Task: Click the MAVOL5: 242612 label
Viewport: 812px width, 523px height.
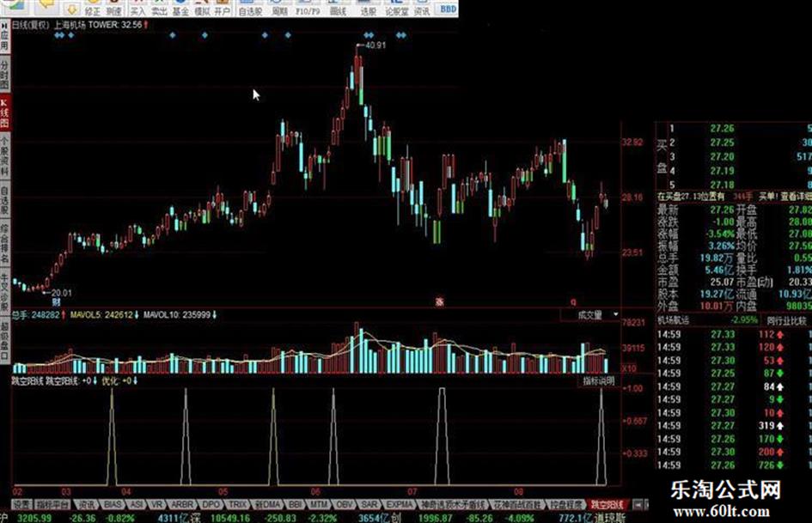Action: [x=102, y=314]
